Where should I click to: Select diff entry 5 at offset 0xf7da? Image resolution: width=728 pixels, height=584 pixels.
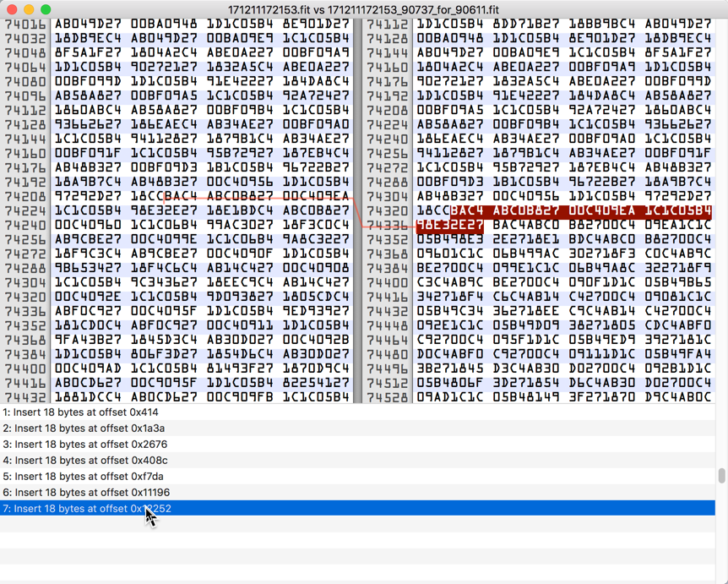click(357, 476)
